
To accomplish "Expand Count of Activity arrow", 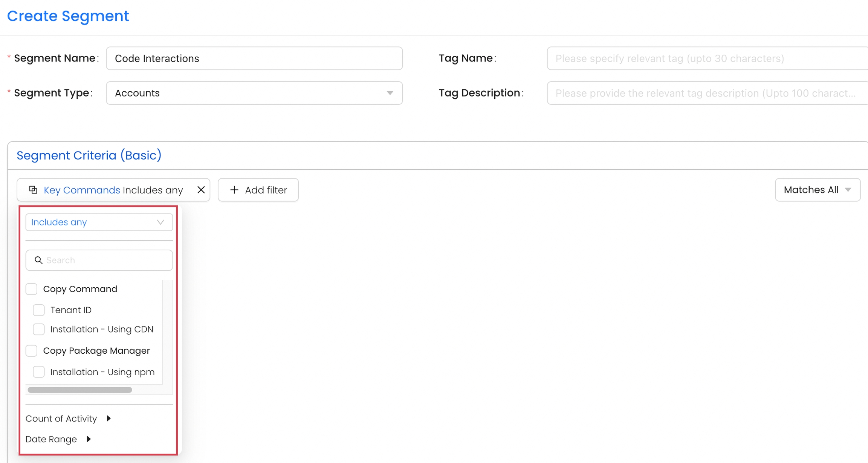I will coord(108,418).
